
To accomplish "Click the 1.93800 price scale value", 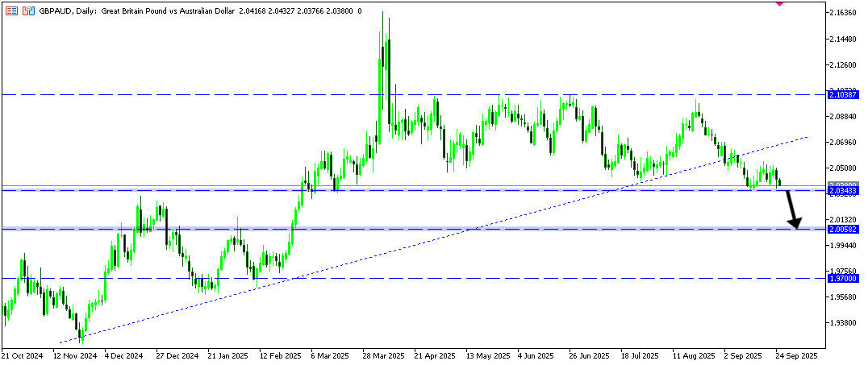I will (842, 322).
